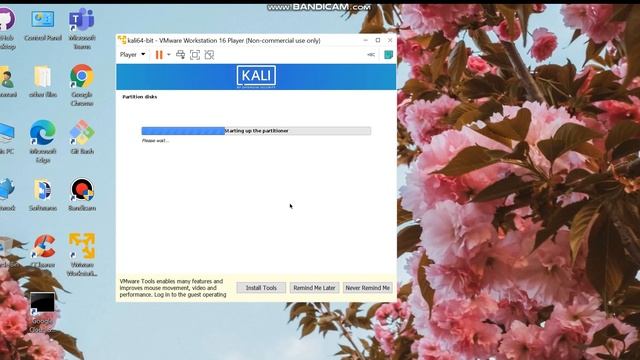Open Bandicam desktop shortcut
Image resolution: width=640 pixels, height=360 pixels.
[82, 194]
